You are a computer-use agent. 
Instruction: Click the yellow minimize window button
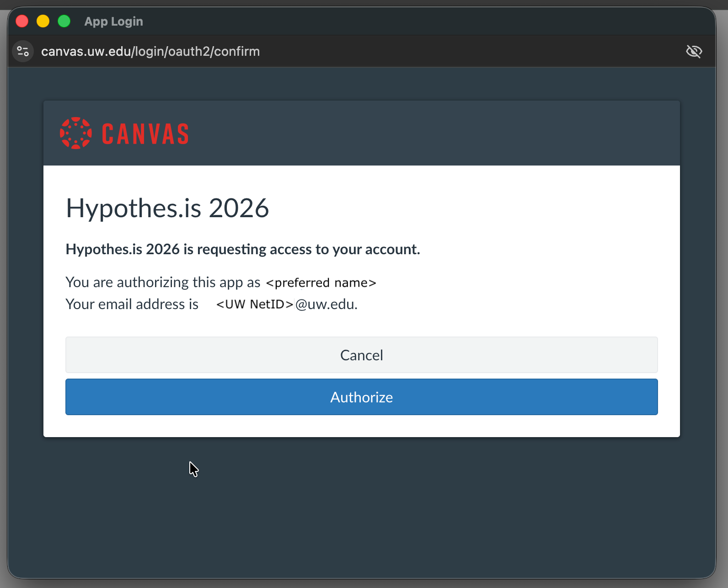[43, 21]
